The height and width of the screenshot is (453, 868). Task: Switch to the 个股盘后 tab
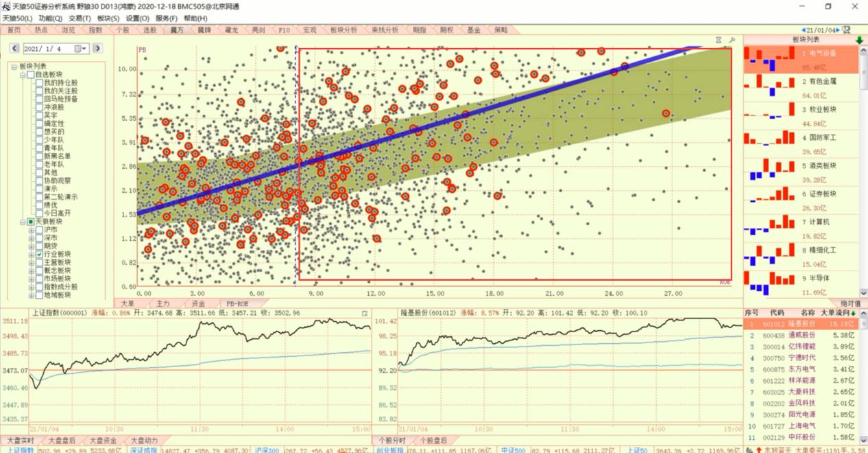click(x=433, y=440)
